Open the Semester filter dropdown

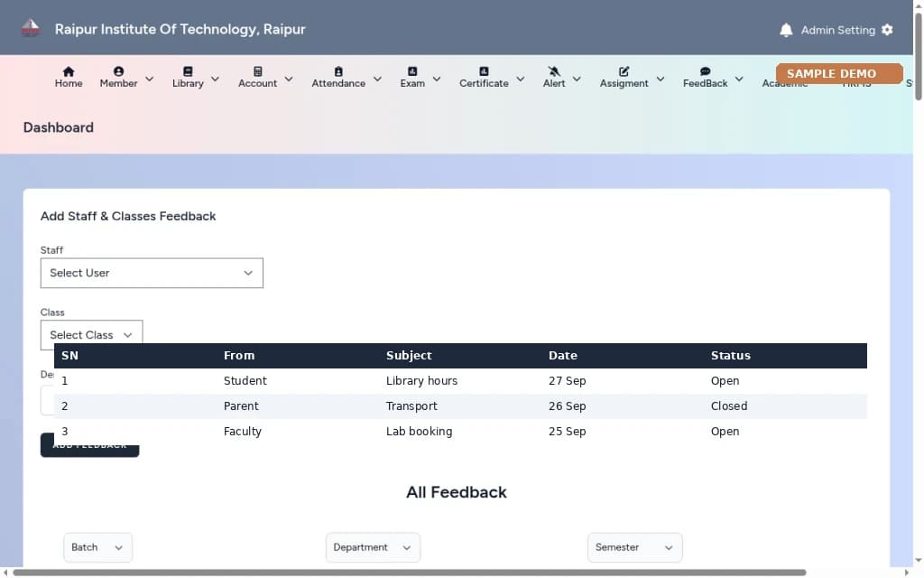tap(634, 547)
